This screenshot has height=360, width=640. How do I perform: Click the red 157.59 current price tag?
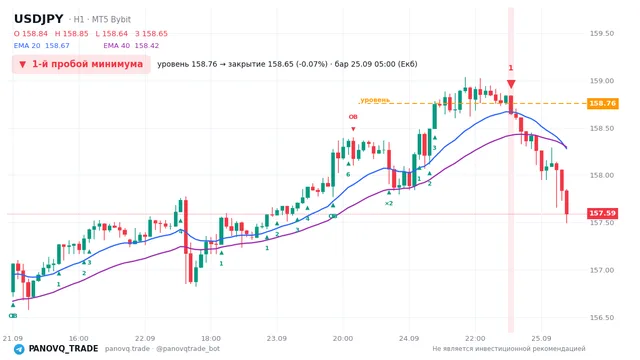pos(602,213)
